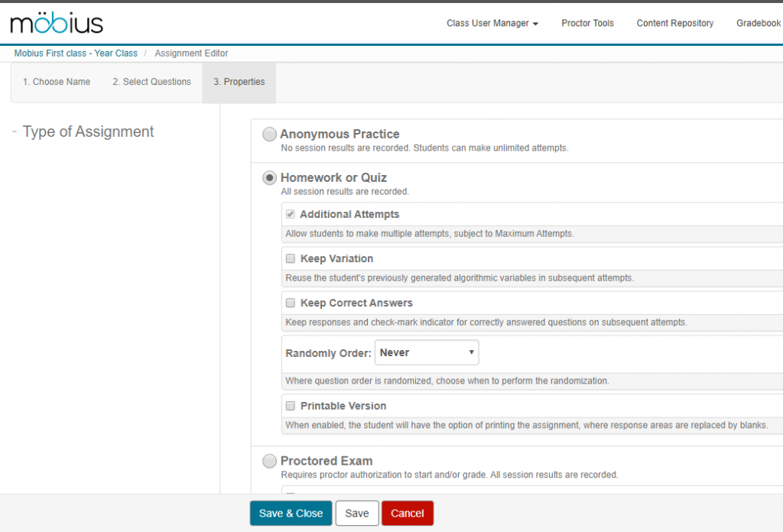Collapse the Type of Assignment section
The image size is (783, 532).
coord(14,131)
